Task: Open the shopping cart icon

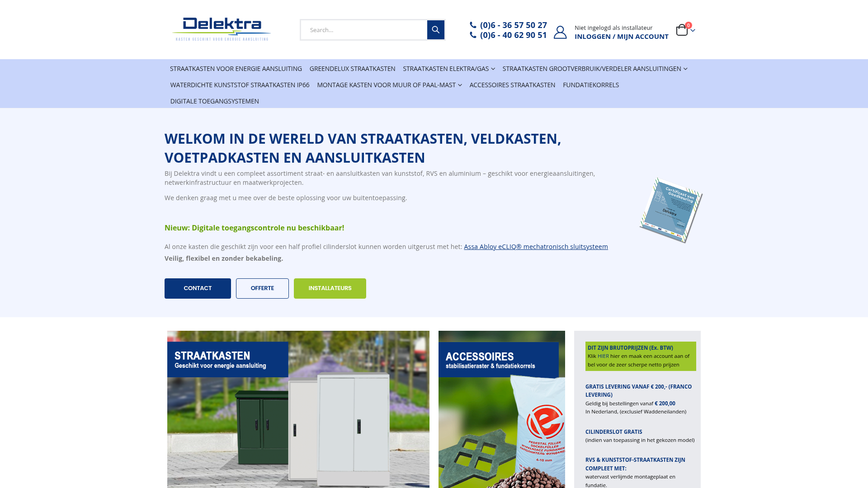Action: (x=682, y=30)
